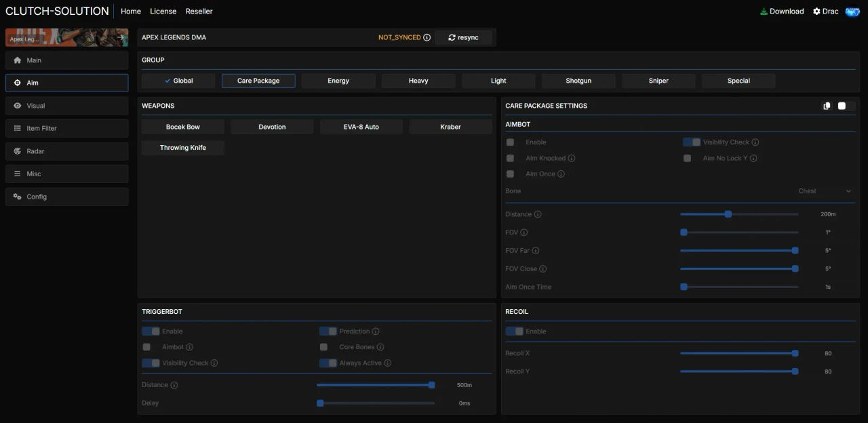Click info icon beside Aim Knocked
The width and height of the screenshot is (868, 423).
pyautogui.click(x=572, y=158)
